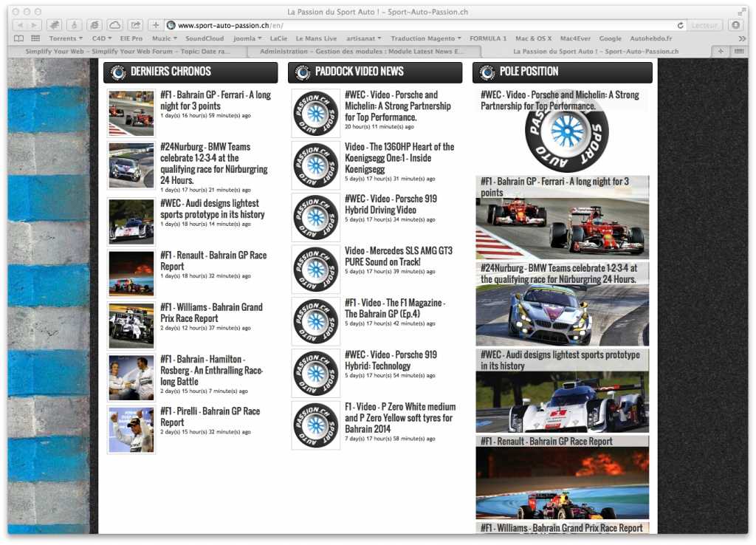Screen dimensions: 756x545
Task: Open the joomla bookmarks dropdown
Action: (247, 38)
